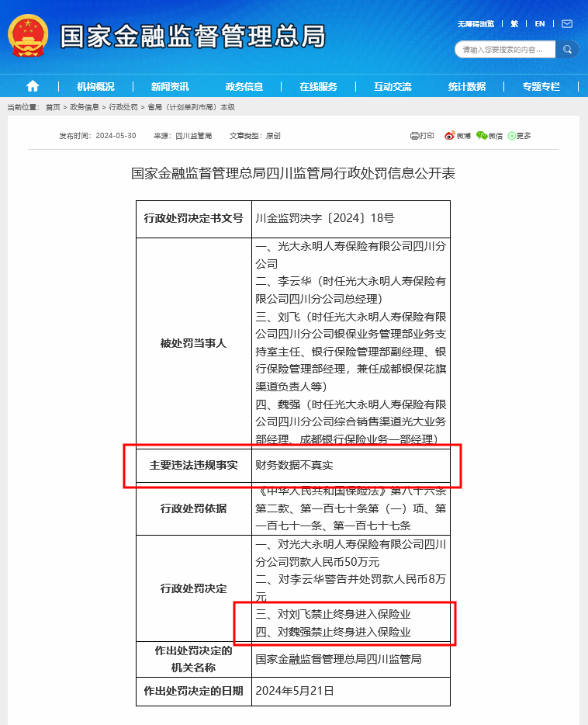
Task: Open 统计数据 menu
Action: 466,86
